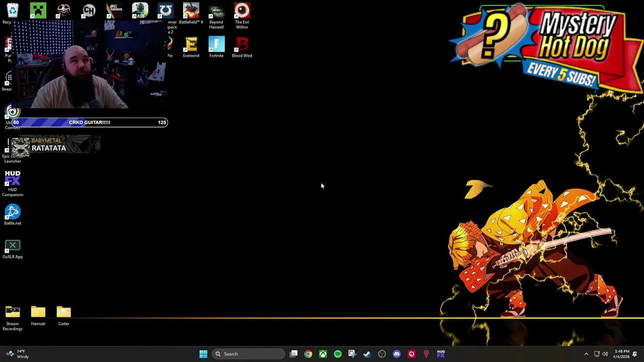The width and height of the screenshot is (644, 362).
Task: Open Google Chrome from the taskbar
Action: click(x=308, y=354)
